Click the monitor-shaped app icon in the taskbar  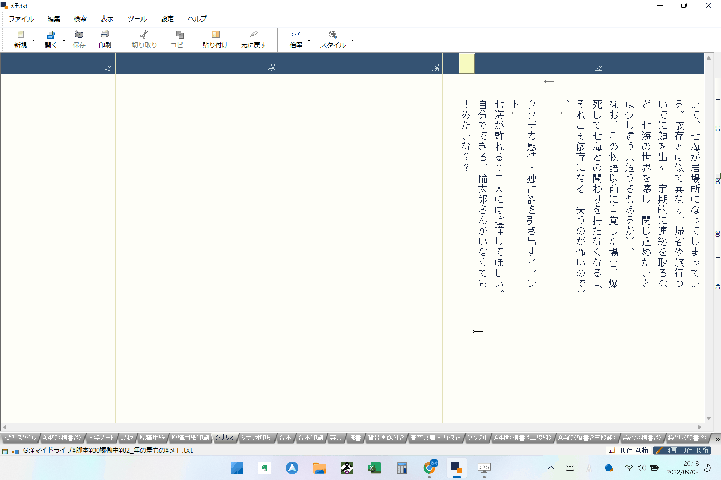(x=484, y=468)
